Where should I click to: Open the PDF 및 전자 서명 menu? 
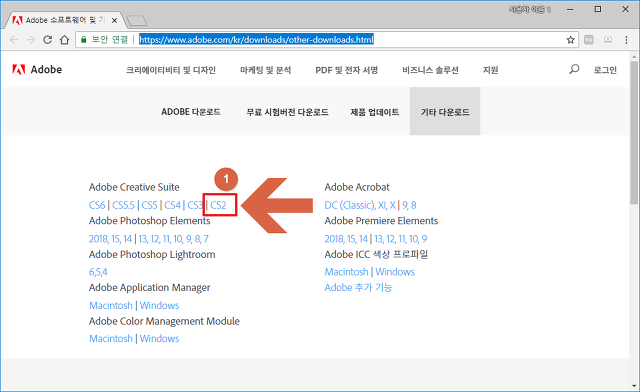pyautogui.click(x=347, y=70)
